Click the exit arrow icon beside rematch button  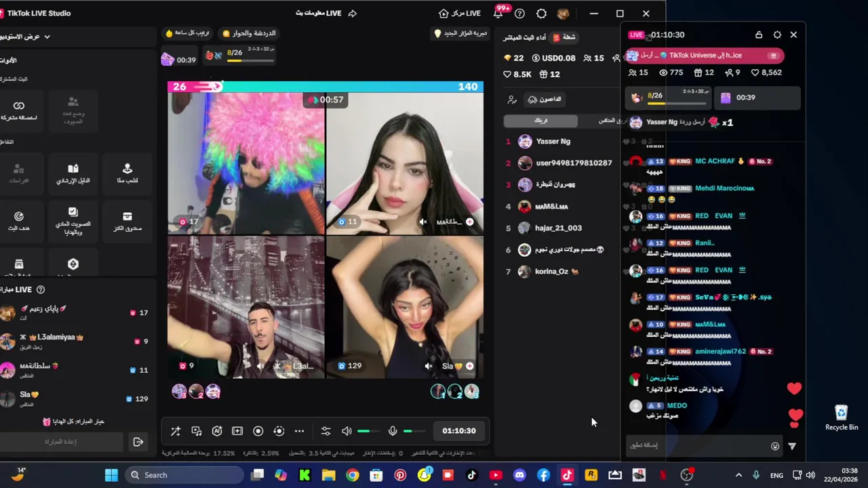tap(138, 442)
